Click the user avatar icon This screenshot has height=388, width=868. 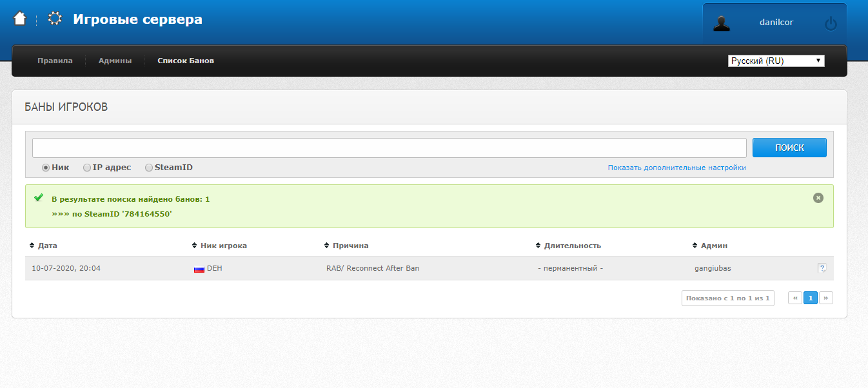(x=722, y=23)
